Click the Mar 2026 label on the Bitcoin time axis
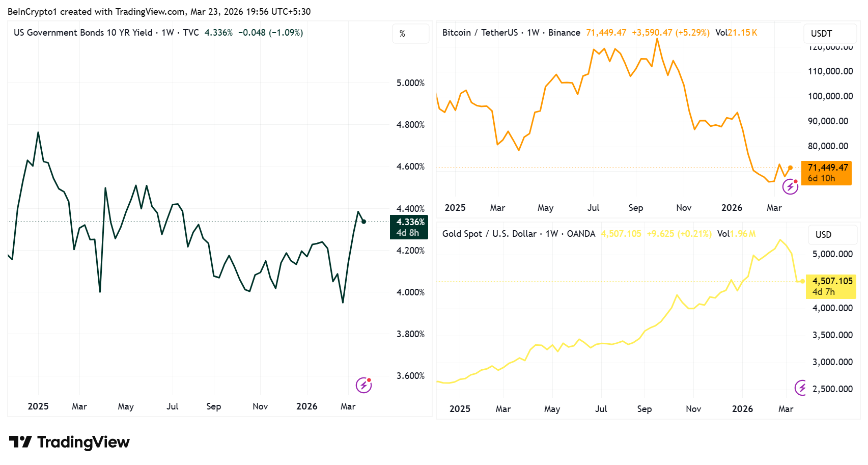 coord(774,208)
